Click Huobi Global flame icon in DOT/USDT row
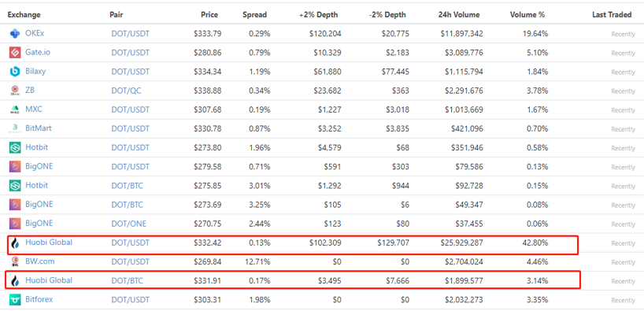644x311 pixels. coord(15,243)
